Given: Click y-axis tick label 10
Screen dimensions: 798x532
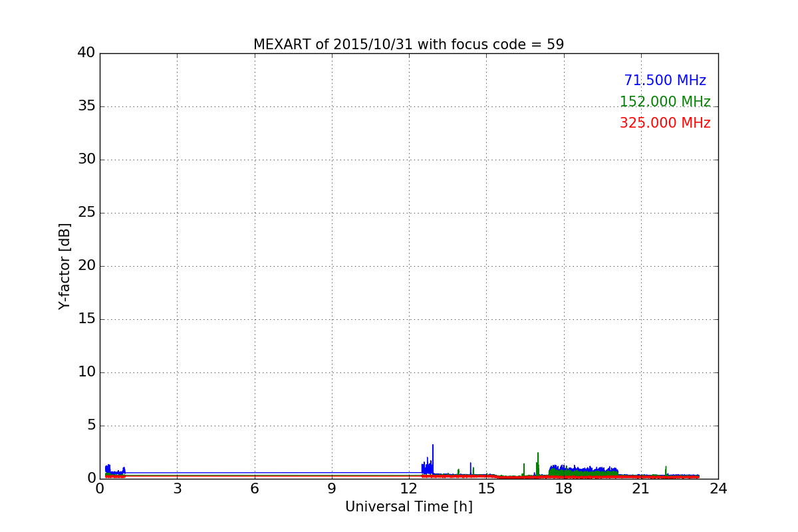Looking at the screenshot, I should pos(86,372).
